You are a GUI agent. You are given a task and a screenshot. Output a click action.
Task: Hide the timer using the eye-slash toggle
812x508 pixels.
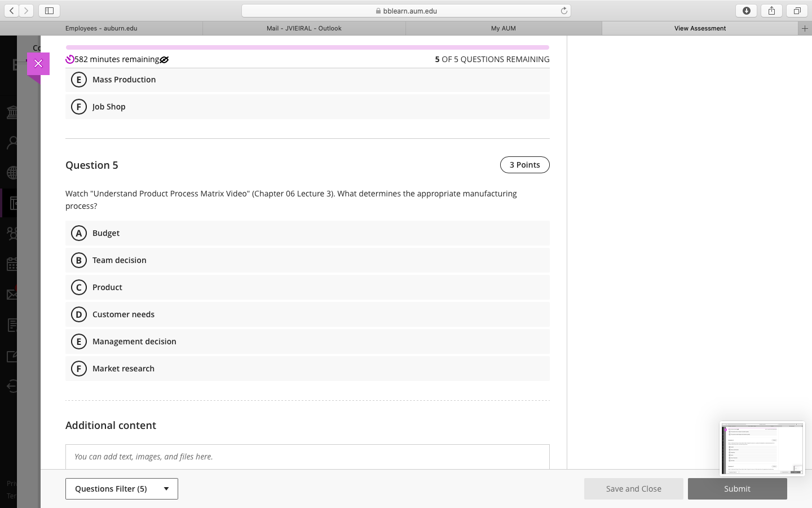tap(164, 59)
